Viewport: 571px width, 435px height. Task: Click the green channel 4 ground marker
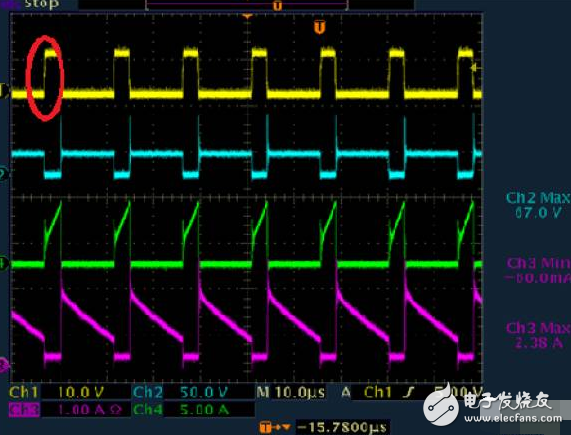click(3, 263)
